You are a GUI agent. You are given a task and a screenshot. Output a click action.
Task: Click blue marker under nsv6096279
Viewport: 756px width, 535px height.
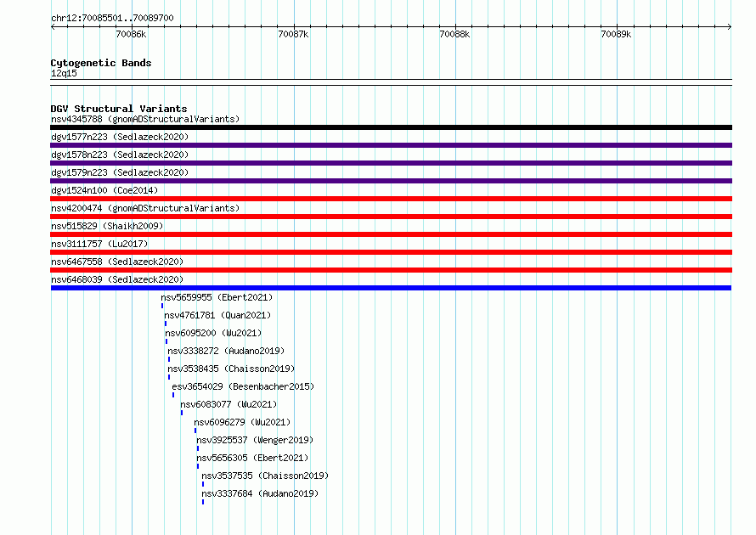(x=195, y=431)
